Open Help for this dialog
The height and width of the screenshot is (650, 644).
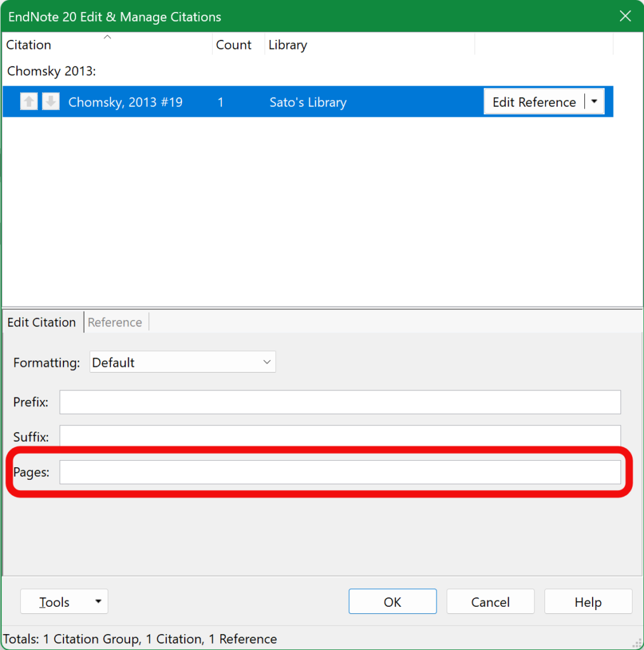pyautogui.click(x=588, y=602)
